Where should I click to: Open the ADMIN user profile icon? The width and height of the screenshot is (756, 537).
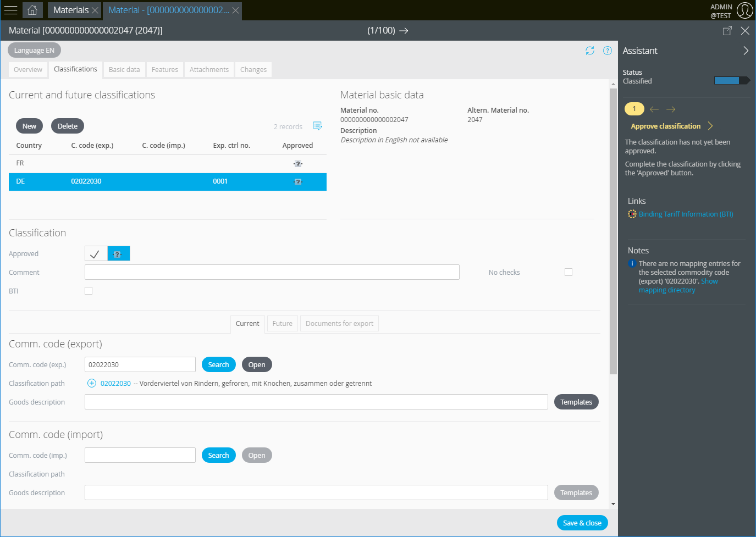pyautogui.click(x=744, y=10)
